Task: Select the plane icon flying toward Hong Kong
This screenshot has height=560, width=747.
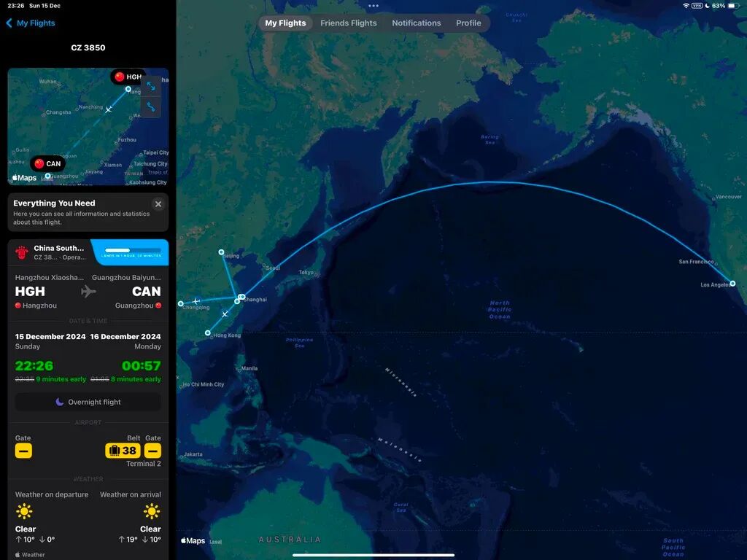Action: point(225,314)
